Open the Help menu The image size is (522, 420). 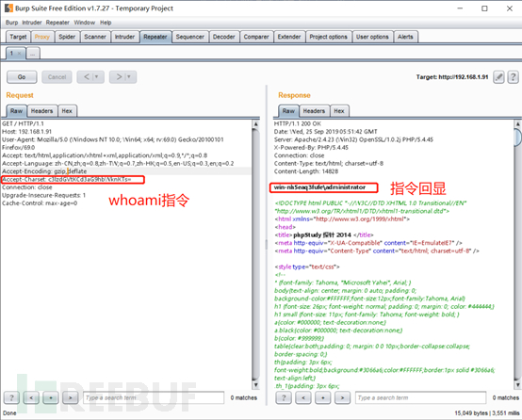[x=106, y=23]
